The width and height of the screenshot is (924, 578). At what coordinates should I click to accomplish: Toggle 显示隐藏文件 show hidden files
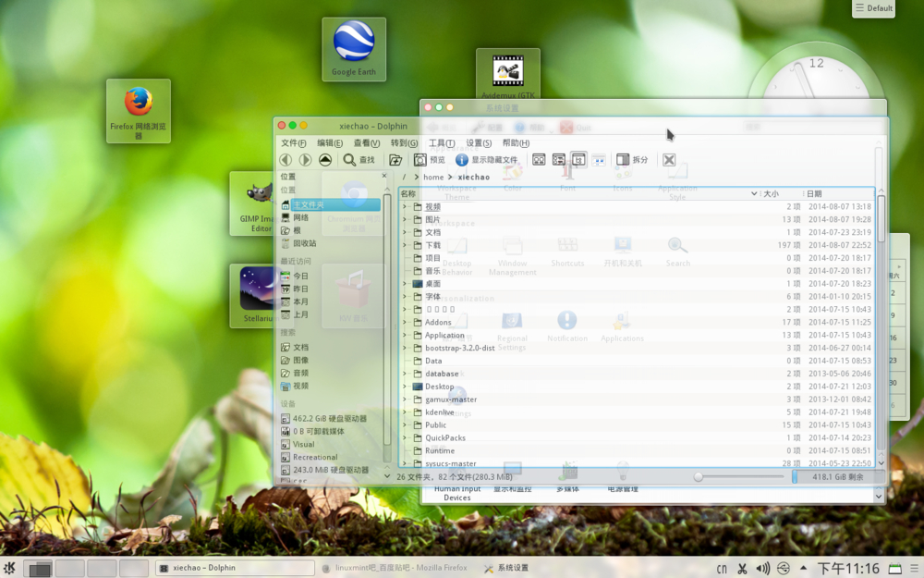point(487,160)
